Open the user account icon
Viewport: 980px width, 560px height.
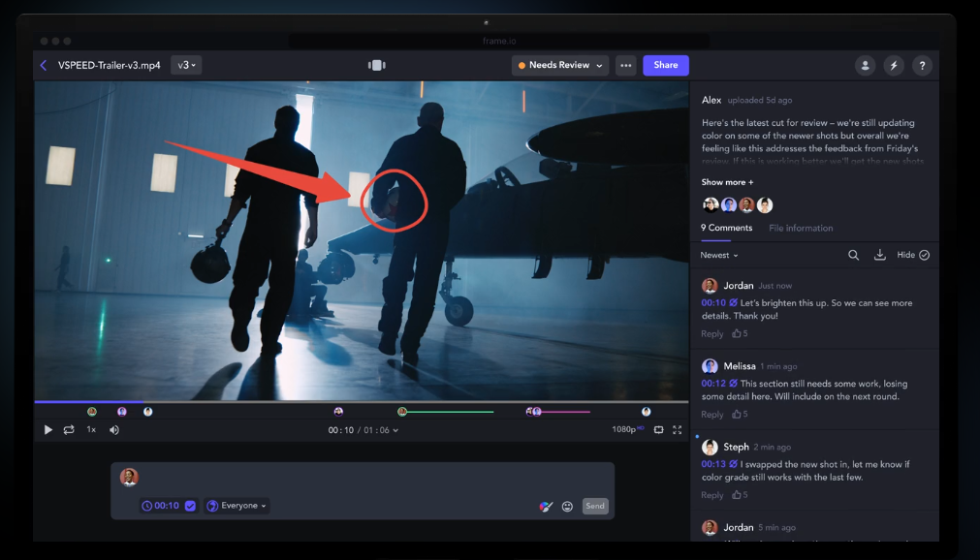[865, 65]
